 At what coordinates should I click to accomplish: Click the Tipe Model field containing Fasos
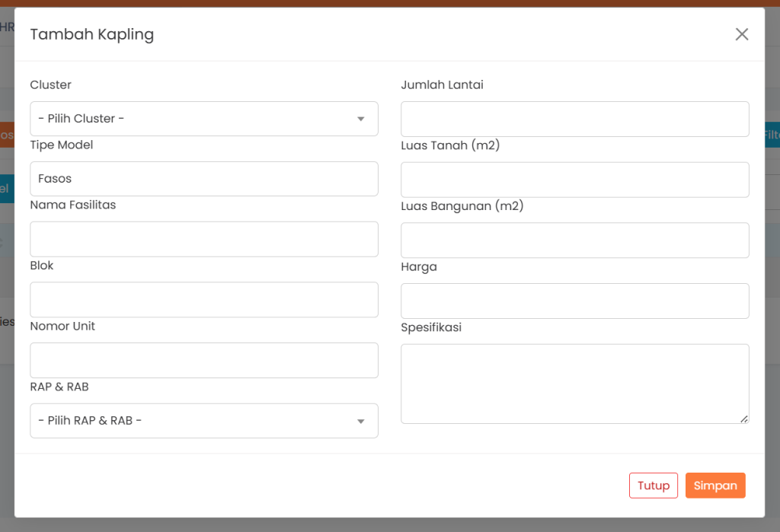(x=203, y=179)
